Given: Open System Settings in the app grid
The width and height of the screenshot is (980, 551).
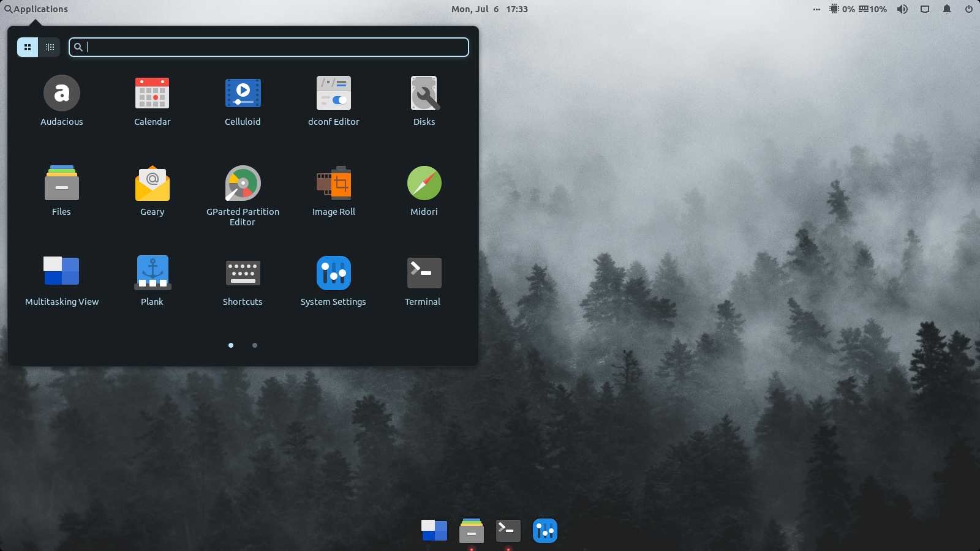Looking at the screenshot, I should pyautogui.click(x=333, y=273).
